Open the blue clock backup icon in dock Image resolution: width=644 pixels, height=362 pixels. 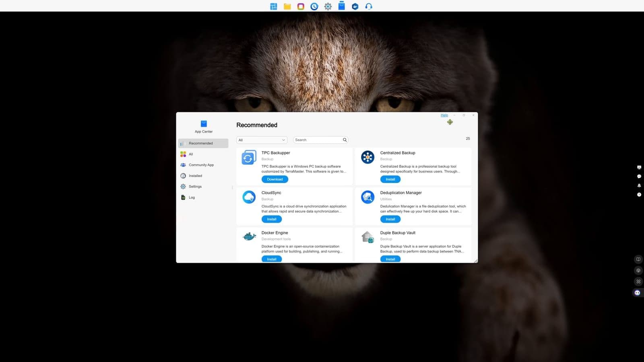click(314, 6)
